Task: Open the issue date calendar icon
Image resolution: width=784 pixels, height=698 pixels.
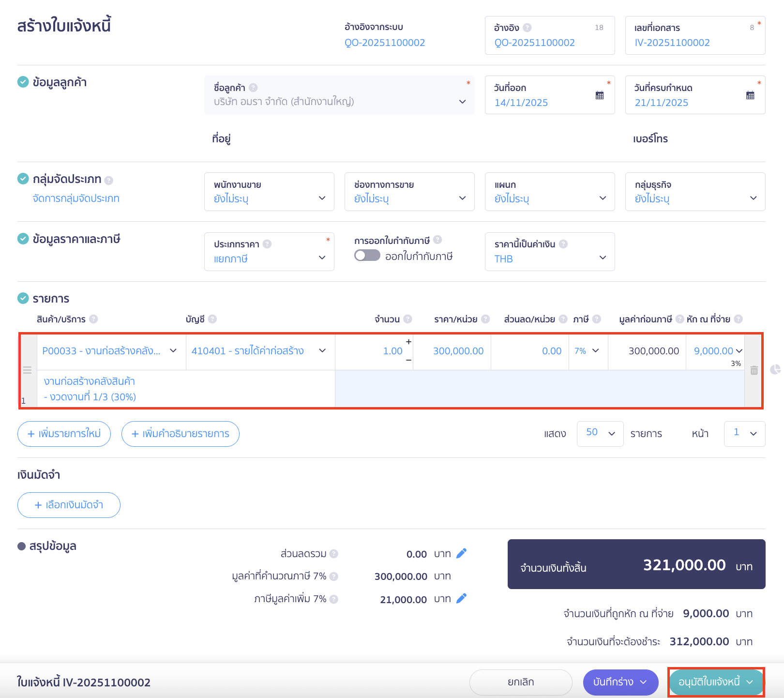Action: coord(600,95)
